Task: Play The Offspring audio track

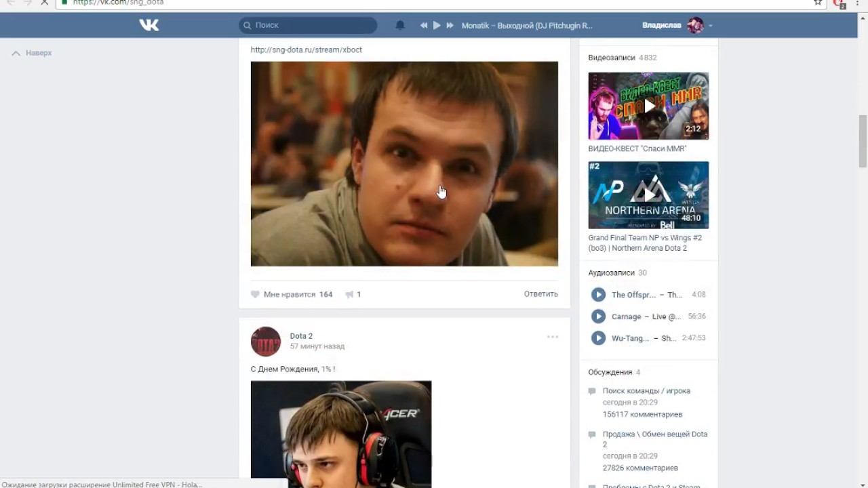Action: (598, 294)
